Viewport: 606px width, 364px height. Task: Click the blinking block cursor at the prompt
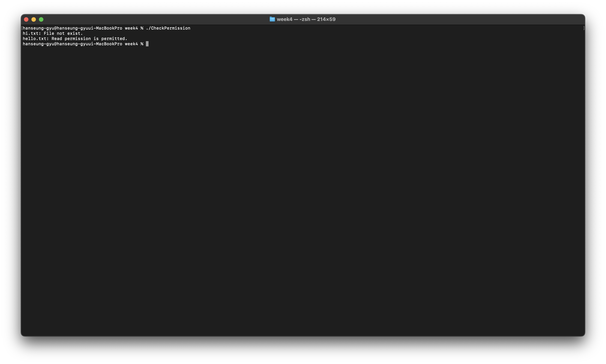point(147,44)
